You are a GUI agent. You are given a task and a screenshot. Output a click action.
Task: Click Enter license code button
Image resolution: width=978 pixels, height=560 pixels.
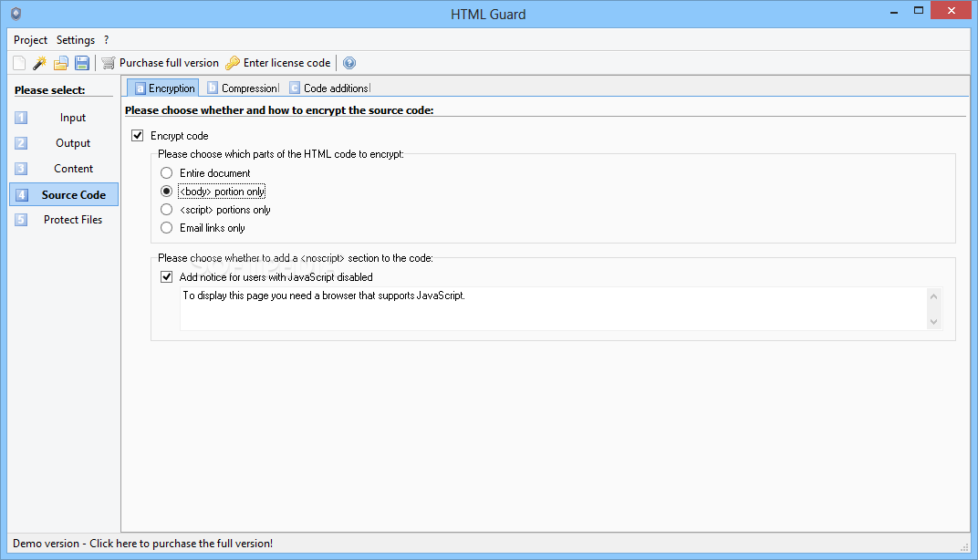point(278,63)
